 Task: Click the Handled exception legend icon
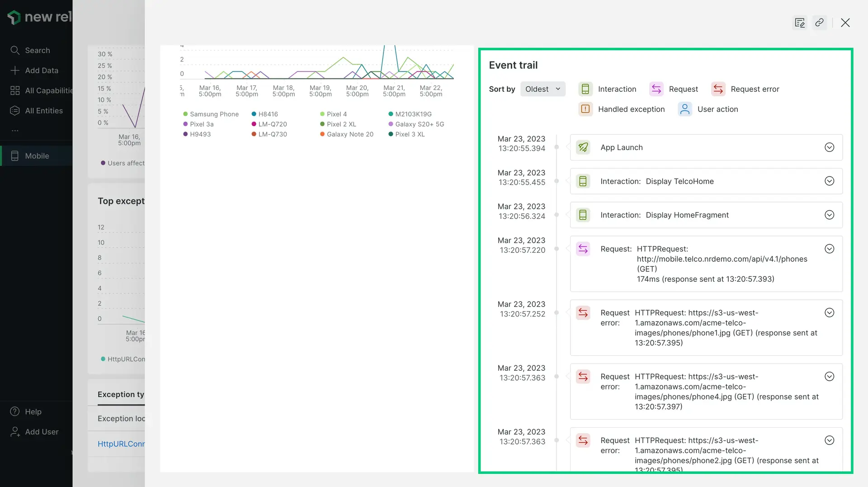(x=585, y=109)
